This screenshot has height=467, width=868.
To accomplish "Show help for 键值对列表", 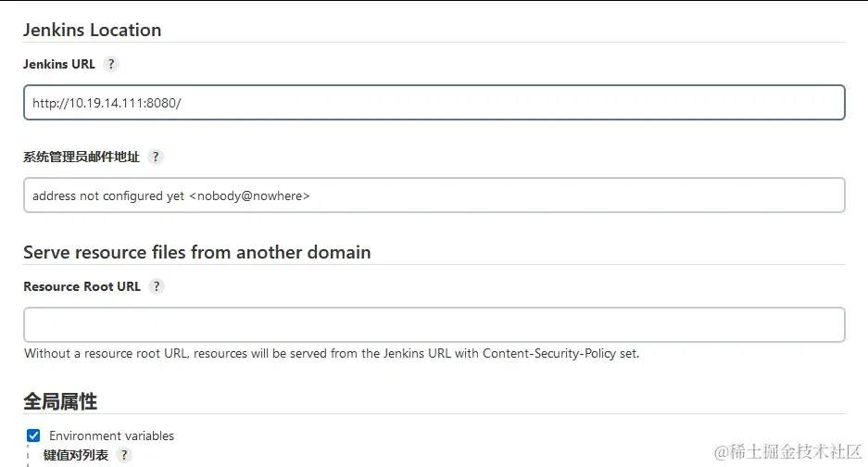I will (x=124, y=455).
